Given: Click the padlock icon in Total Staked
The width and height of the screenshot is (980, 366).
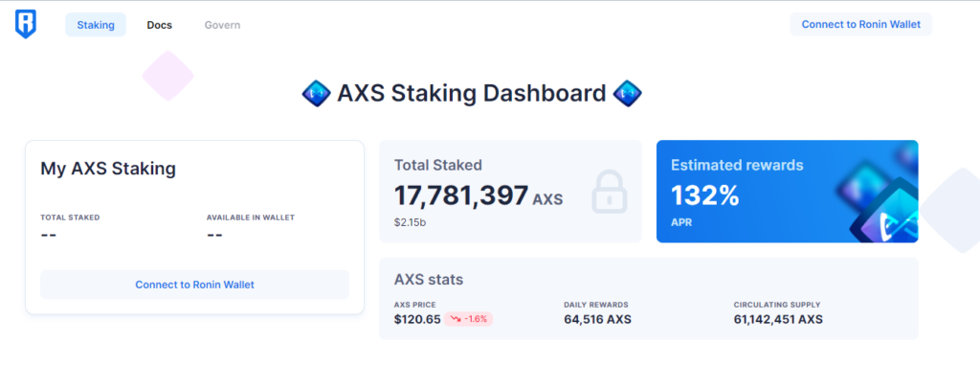Looking at the screenshot, I should (610, 192).
